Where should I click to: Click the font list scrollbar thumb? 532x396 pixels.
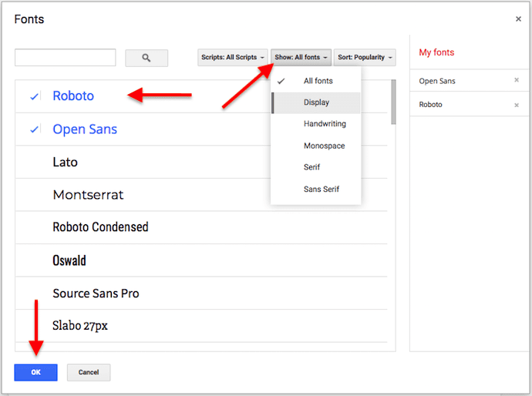393,102
